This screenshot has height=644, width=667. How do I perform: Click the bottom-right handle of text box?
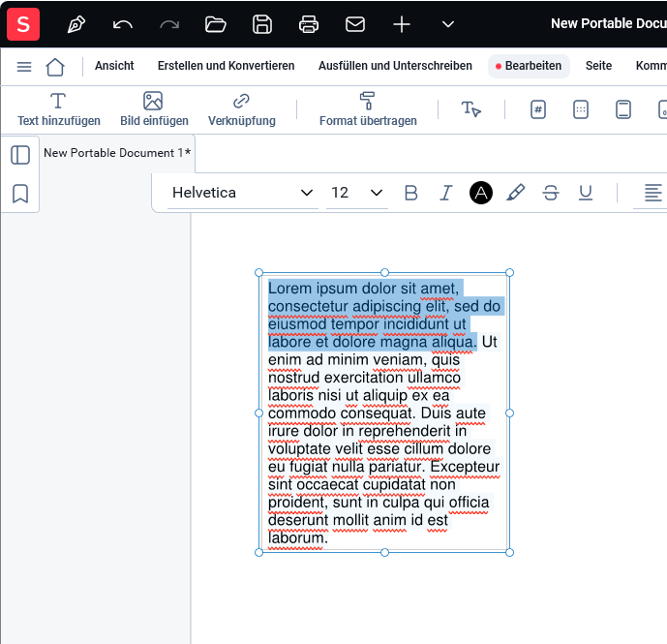click(x=509, y=553)
